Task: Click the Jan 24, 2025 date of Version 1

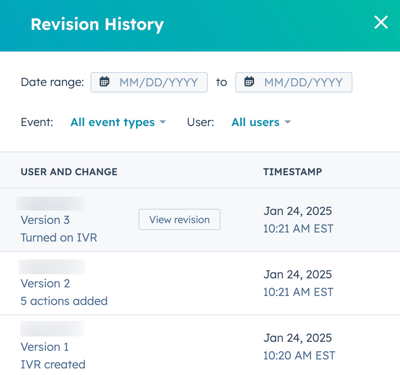Action: [x=298, y=338]
